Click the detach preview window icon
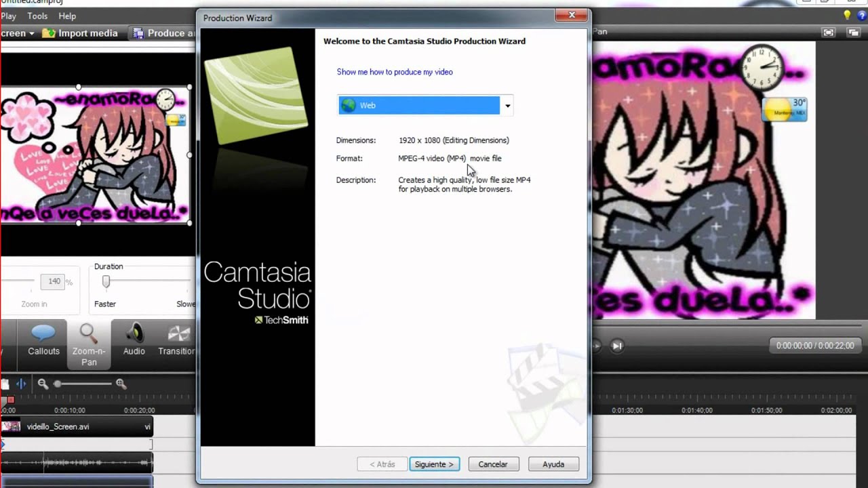 coord(853,32)
